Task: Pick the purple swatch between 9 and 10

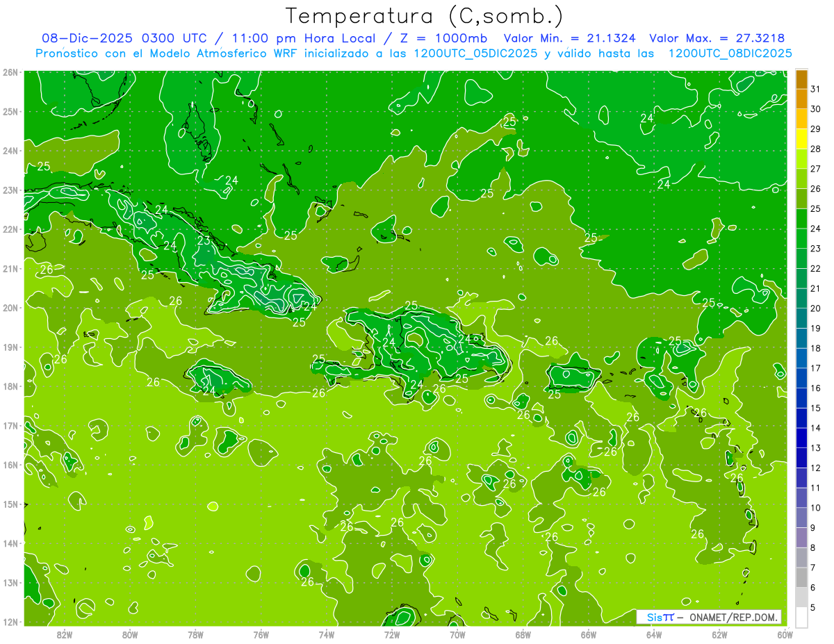Action: [801, 518]
